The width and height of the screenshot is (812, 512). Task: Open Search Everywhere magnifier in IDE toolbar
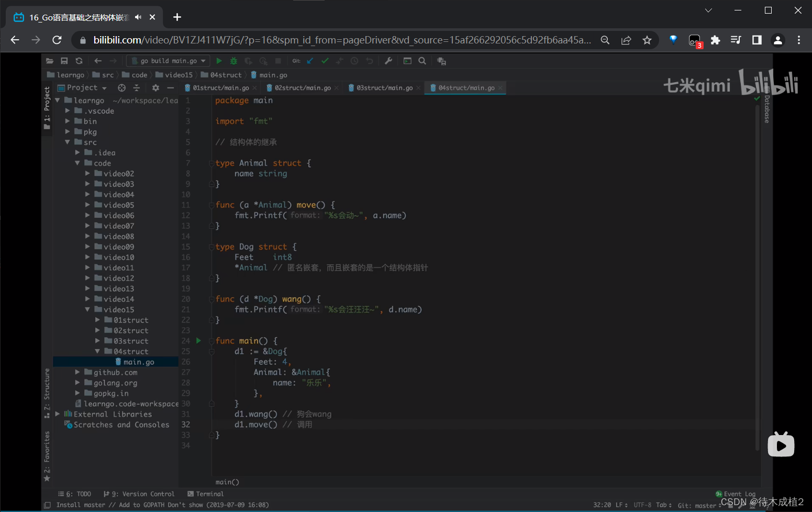click(422, 61)
